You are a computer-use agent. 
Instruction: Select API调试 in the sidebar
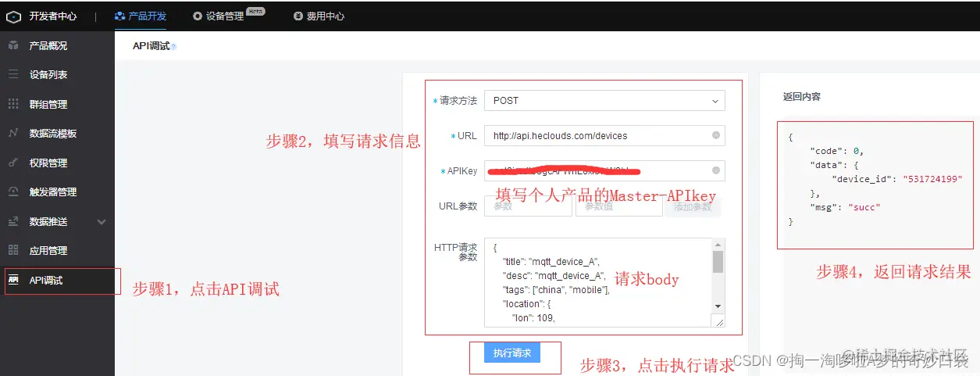(46, 280)
